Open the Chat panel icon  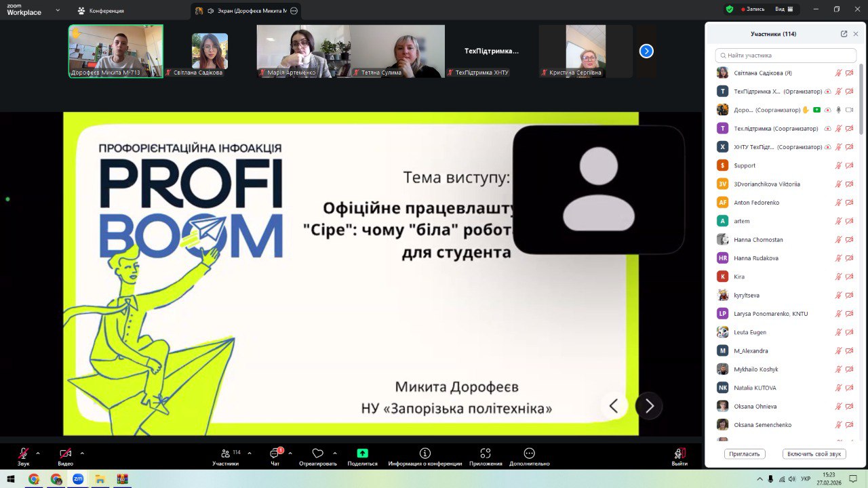[275, 453]
